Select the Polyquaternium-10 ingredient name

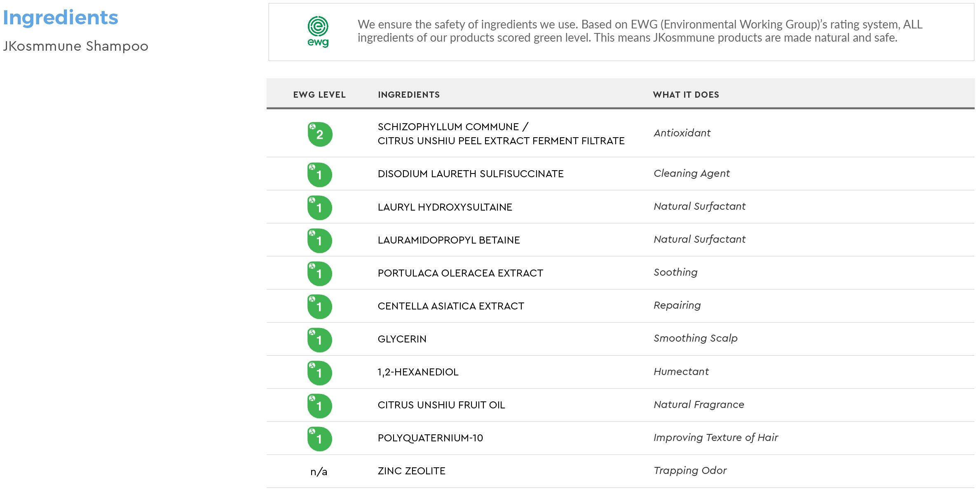pos(430,438)
